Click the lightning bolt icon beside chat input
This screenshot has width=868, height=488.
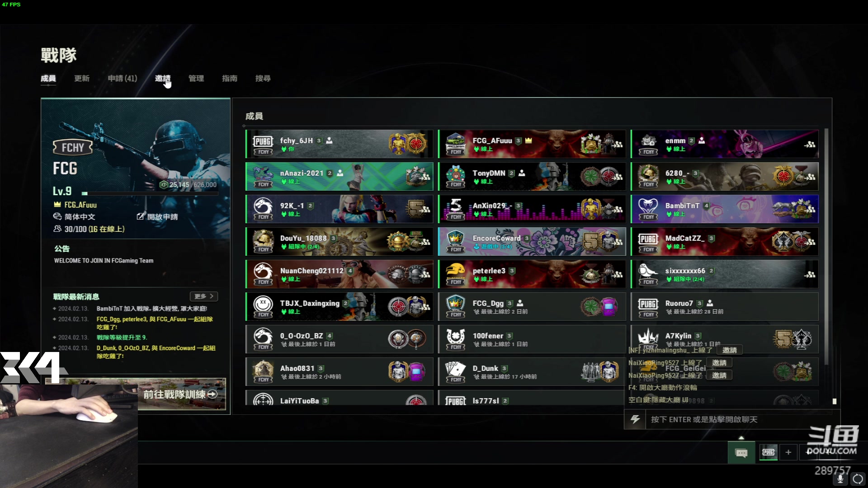click(x=635, y=419)
